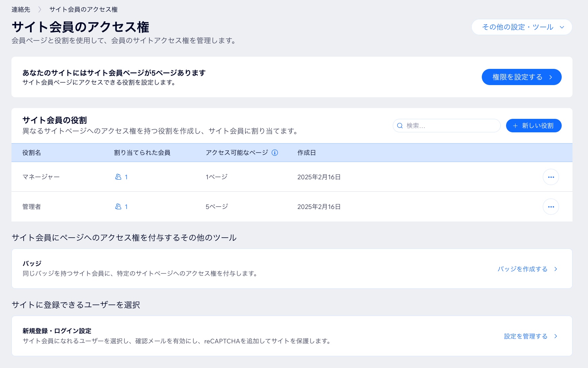Navigate to 連絡先 via the breadcrumb
This screenshot has width=588, height=368.
pyautogui.click(x=21, y=9)
